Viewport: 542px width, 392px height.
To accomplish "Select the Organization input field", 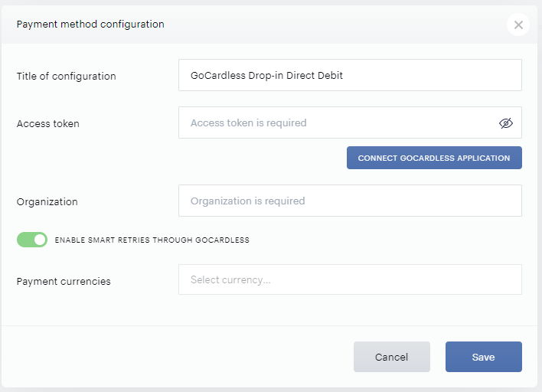I will 350,201.
